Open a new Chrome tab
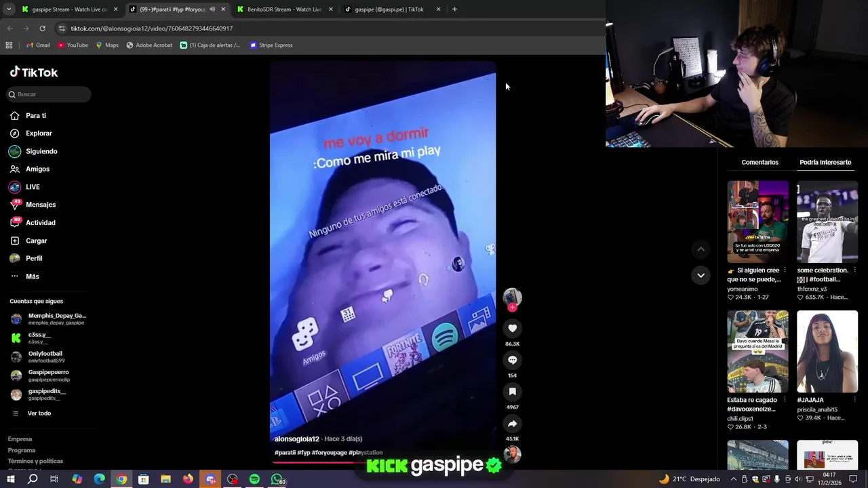Image resolution: width=868 pixels, height=488 pixels. coord(454,9)
